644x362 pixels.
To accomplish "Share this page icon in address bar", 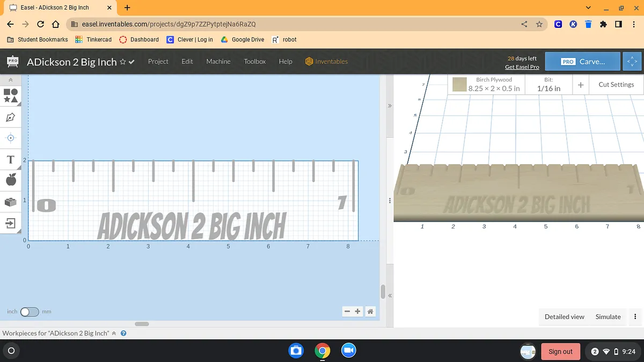I will click(524, 24).
